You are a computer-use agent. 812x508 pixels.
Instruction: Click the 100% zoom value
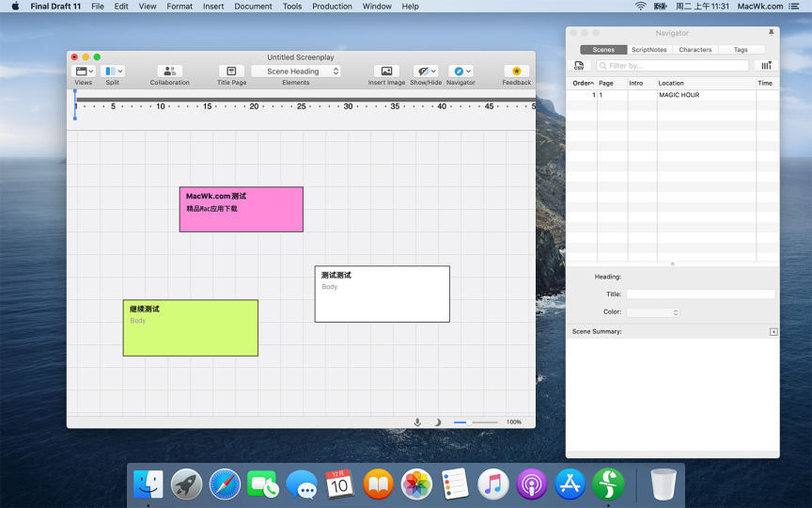(514, 422)
